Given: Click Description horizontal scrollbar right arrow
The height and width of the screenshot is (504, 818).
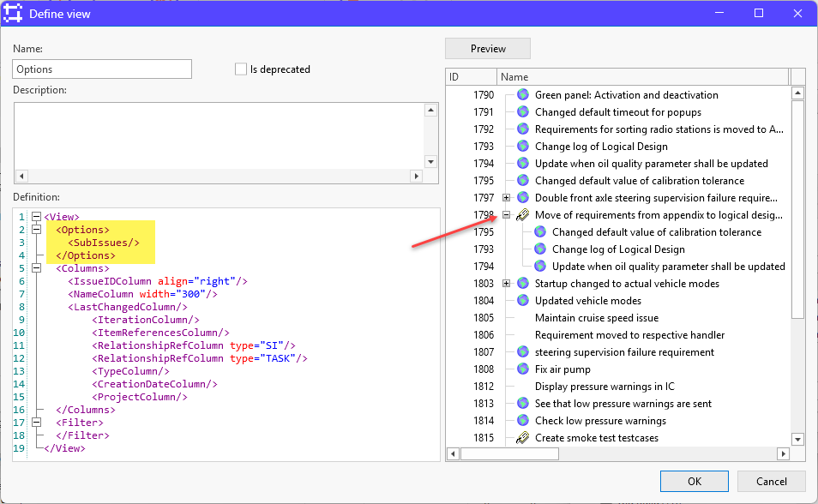Looking at the screenshot, I should pyautogui.click(x=417, y=176).
